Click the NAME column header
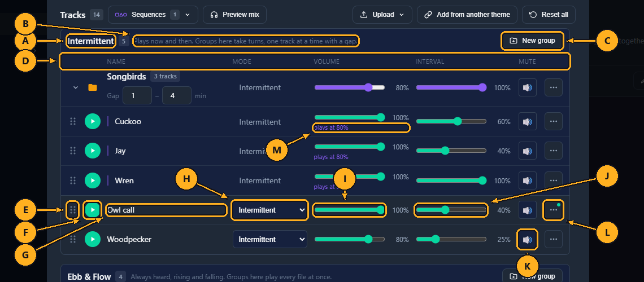 tap(116, 61)
